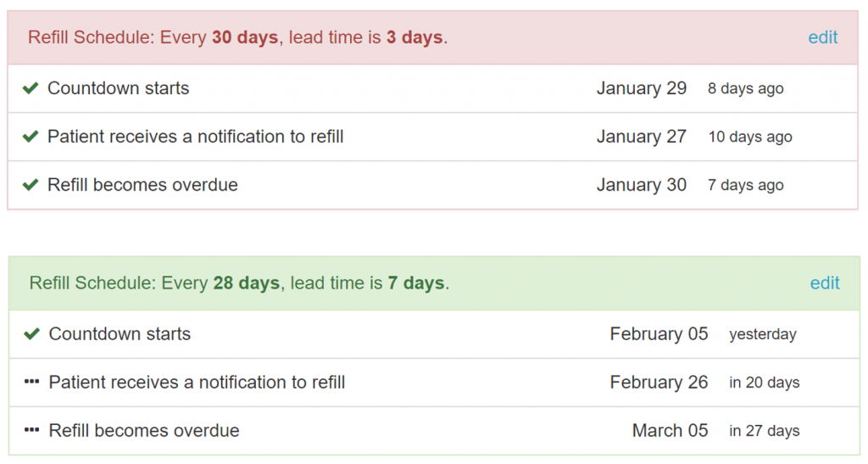Click edit link on 28 days schedule
The image size is (868, 464).
pyautogui.click(x=824, y=283)
